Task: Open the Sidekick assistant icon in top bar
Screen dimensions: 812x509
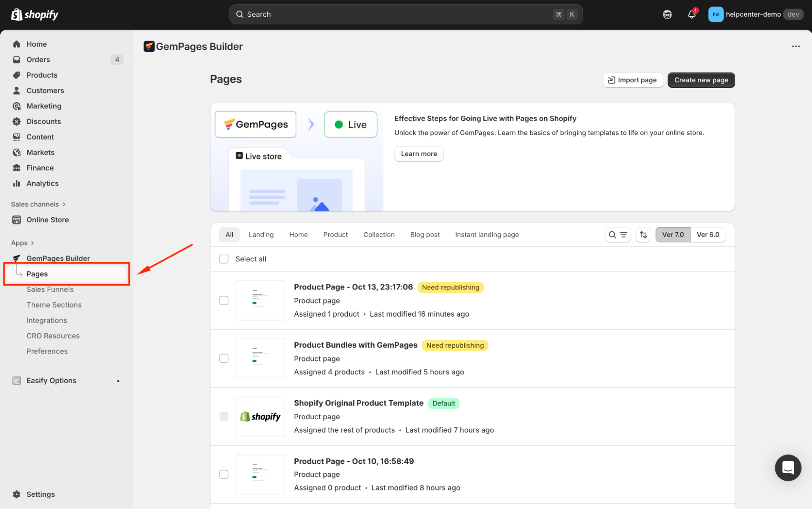Action: click(x=667, y=15)
